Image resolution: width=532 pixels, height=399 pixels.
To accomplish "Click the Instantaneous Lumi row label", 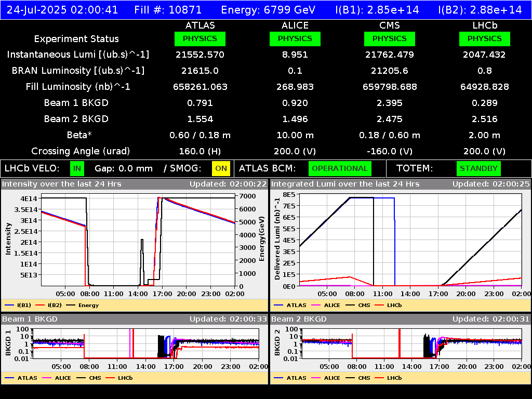I will click(x=78, y=55).
